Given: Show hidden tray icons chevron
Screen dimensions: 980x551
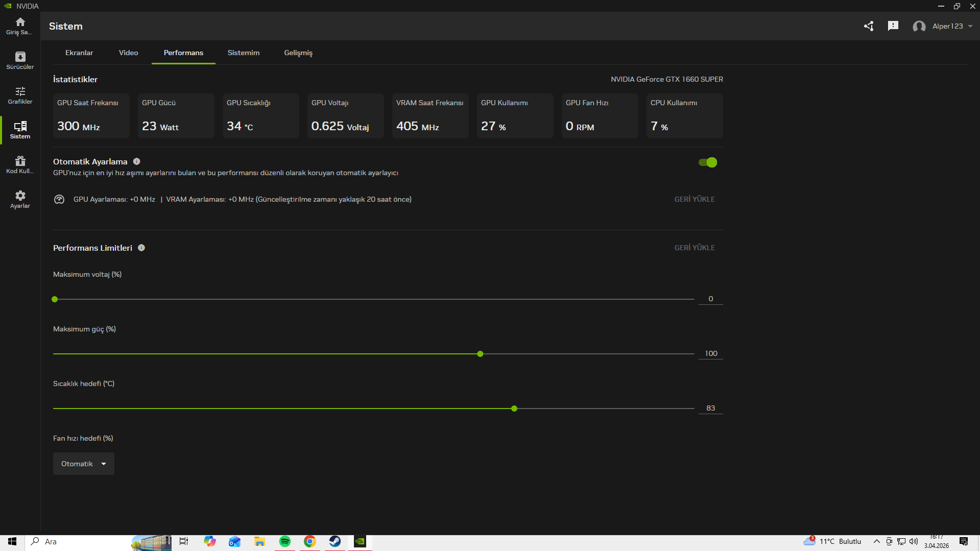Looking at the screenshot, I should [876, 541].
